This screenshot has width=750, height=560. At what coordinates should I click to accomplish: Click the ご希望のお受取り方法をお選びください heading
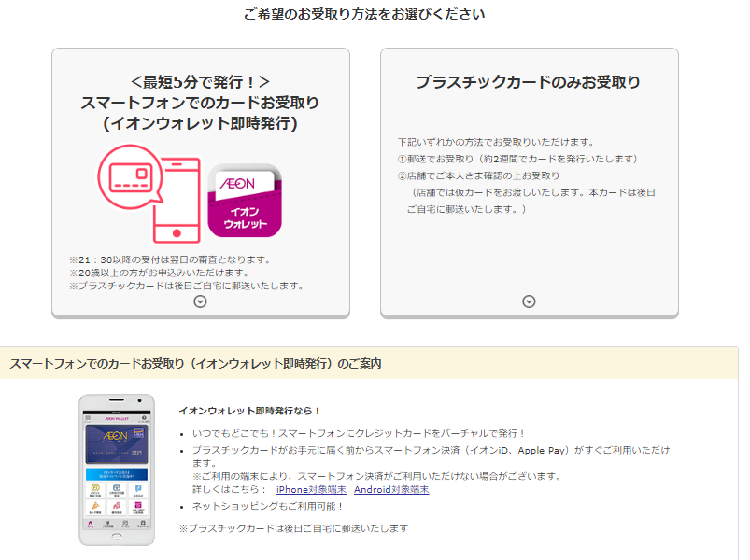click(364, 14)
